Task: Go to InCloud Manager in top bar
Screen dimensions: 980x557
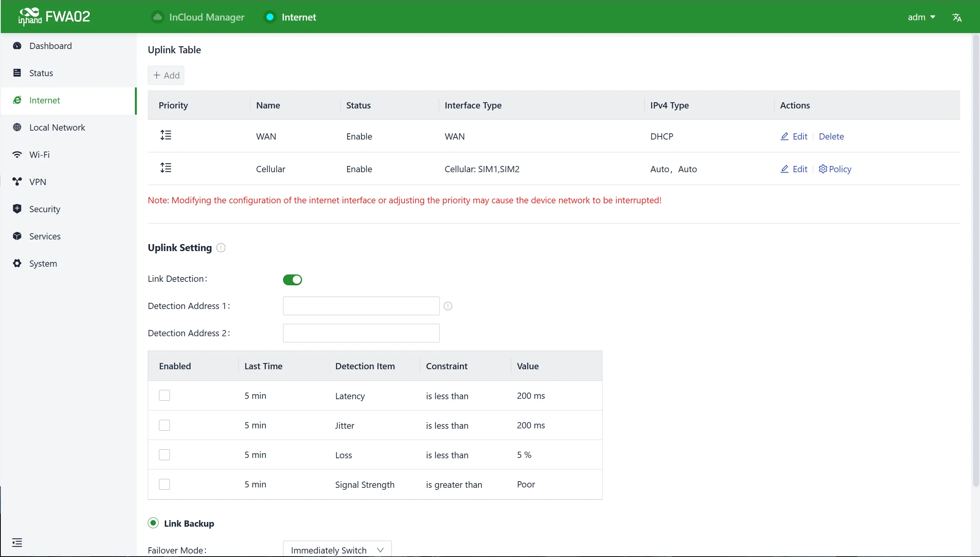Action: pyautogui.click(x=198, y=17)
